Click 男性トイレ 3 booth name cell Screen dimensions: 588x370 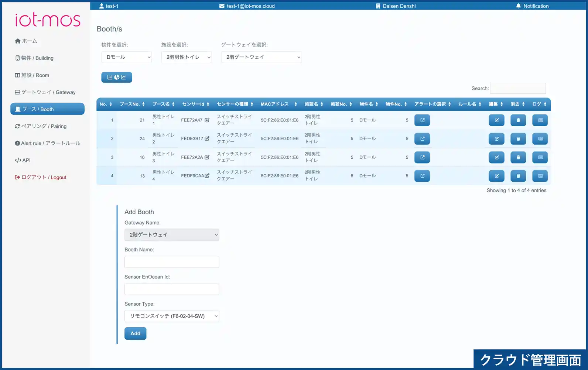[x=163, y=157]
